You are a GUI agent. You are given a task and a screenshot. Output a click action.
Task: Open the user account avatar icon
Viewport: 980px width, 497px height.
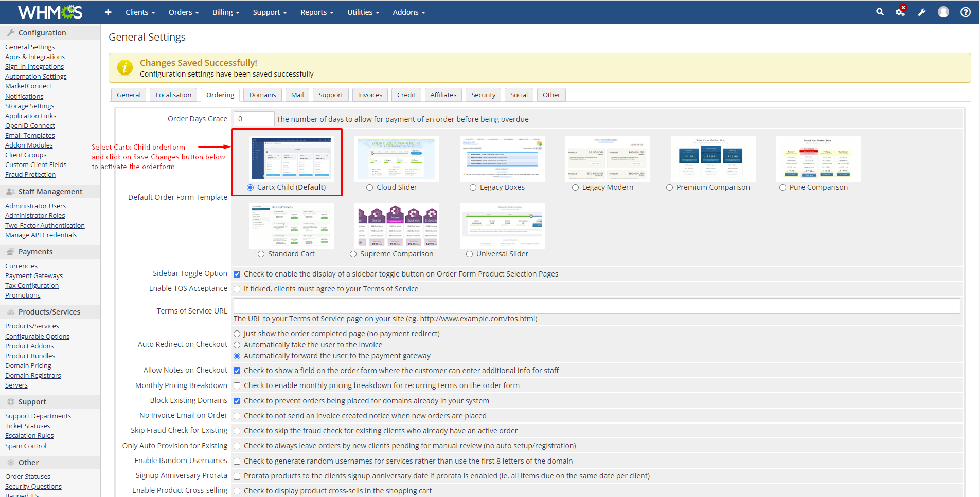click(943, 12)
